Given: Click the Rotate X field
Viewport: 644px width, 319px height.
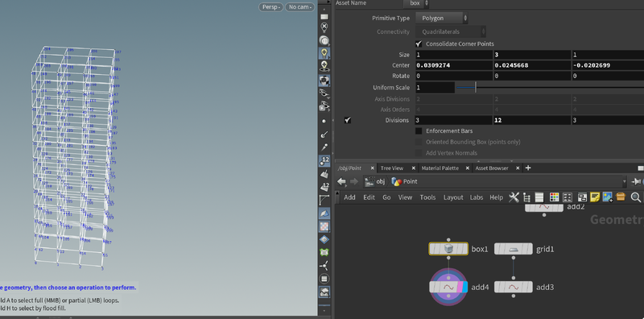Looking at the screenshot, I should (x=454, y=76).
